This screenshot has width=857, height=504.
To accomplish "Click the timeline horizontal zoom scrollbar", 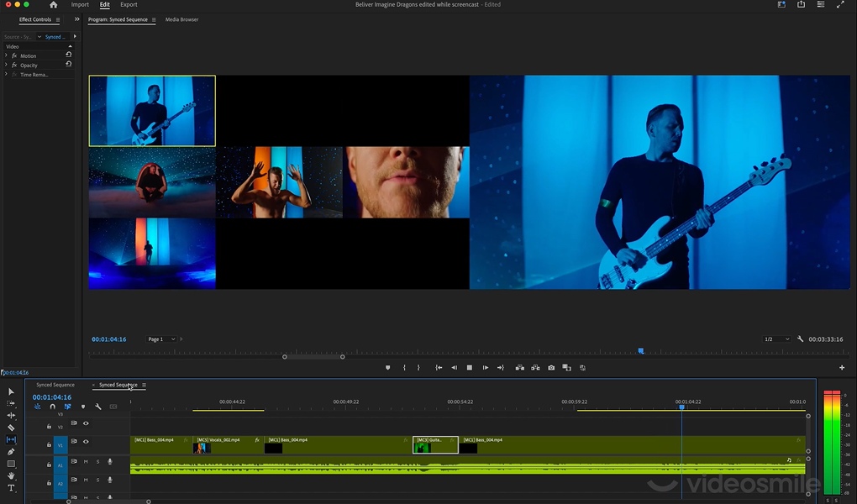I will (108, 501).
